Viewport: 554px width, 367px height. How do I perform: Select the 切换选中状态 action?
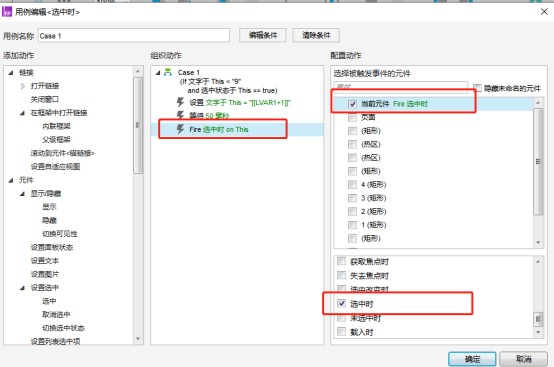tap(63, 328)
